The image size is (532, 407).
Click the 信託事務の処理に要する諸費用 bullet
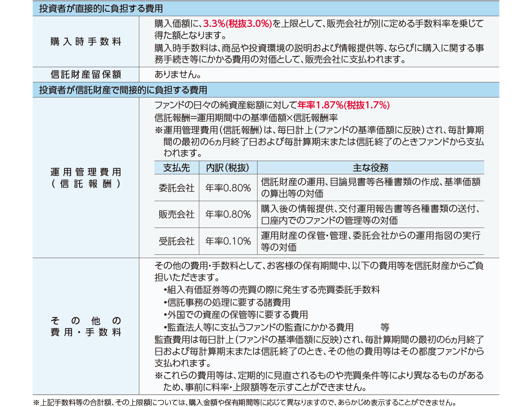[227, 302]
